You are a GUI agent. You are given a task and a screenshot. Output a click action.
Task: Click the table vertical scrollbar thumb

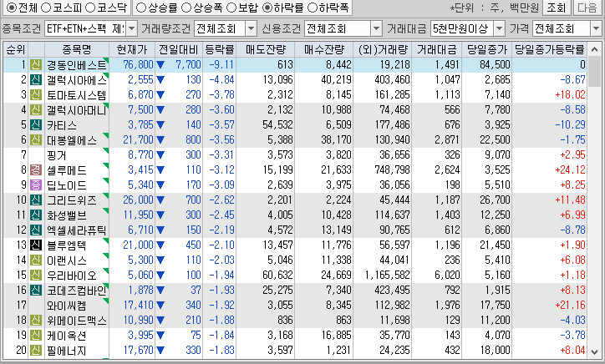(x=595, y=72)
